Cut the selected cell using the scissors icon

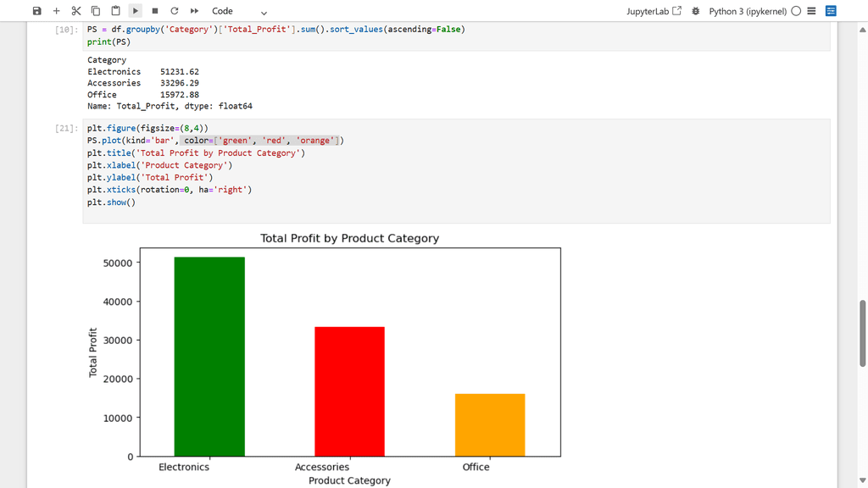(x=76, y=11)
